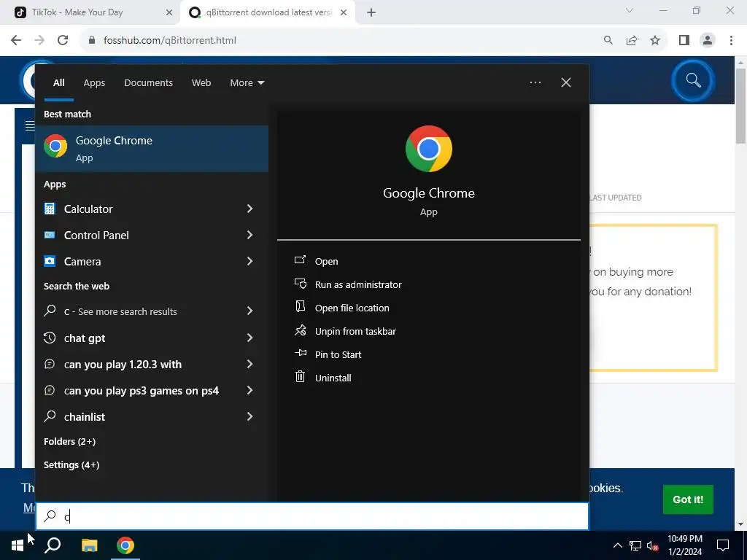Viewport: 747px width, 560px height.
Task: Go back in Chrome
Action: pos(16,41)
